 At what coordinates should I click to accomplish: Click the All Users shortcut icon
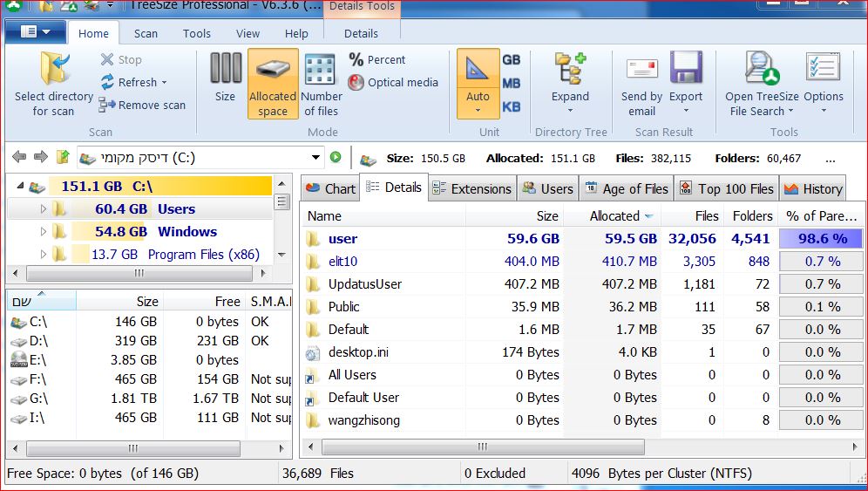click(313, 375)
